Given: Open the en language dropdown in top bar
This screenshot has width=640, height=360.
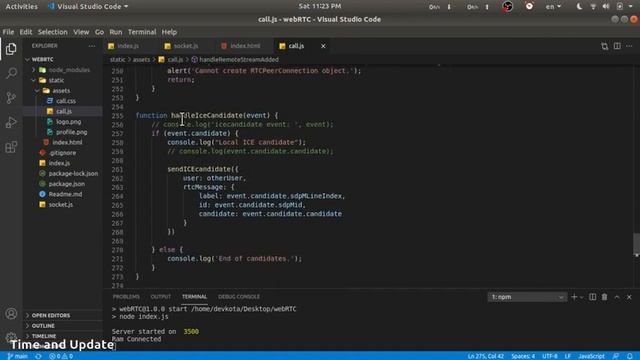Looking at the screenshot, I should click(553, 7).
